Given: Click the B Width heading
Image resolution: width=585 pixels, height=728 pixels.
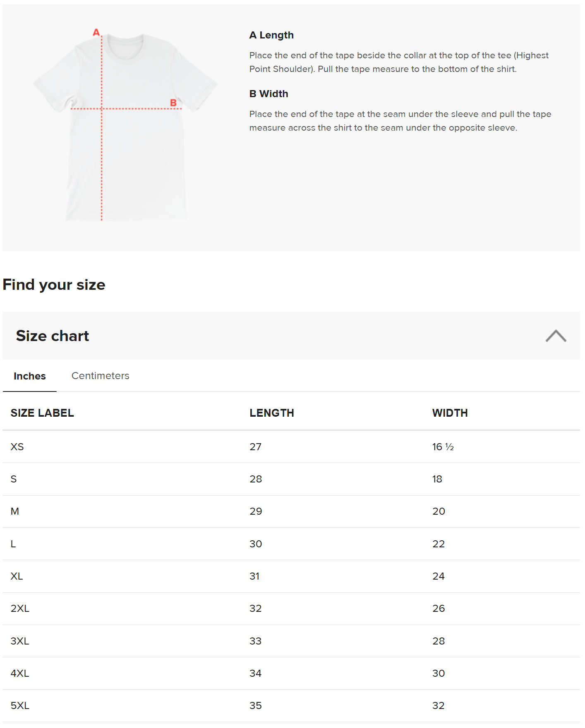Looking at the screenshot, I should [269, 94].
